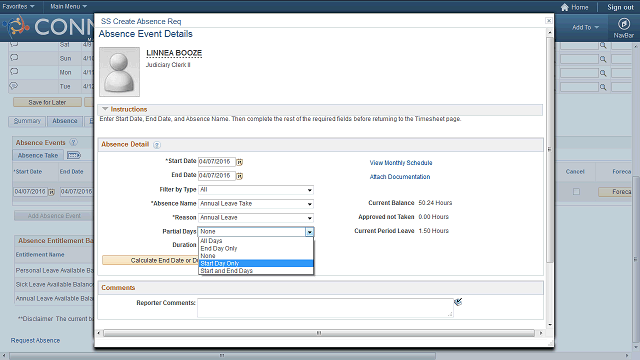640x360 pixels.
Task: Click the dialog scroll left arrow
Action: pyautogui.click(x=98, y=333)
